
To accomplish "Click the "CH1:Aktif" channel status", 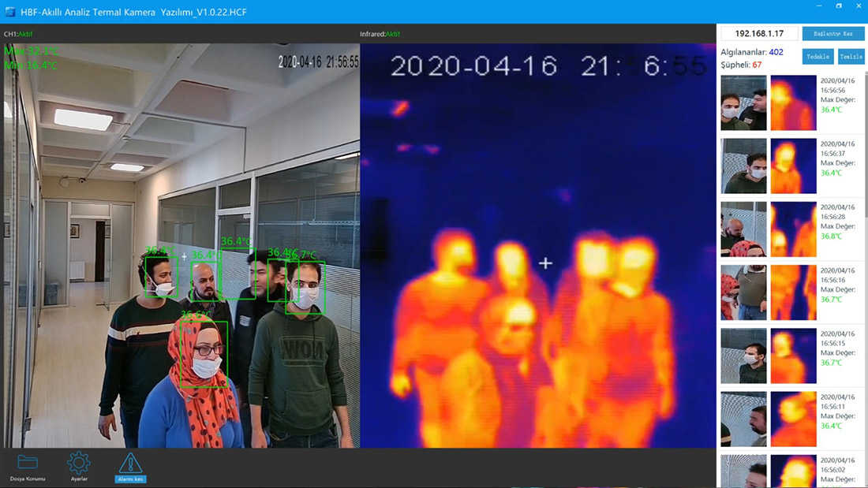I will 17,35.
